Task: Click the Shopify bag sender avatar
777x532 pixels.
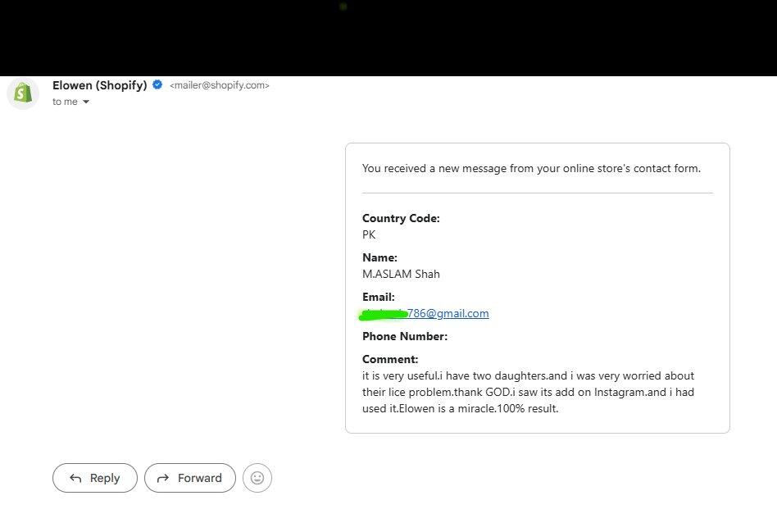Action: (23, 93)
